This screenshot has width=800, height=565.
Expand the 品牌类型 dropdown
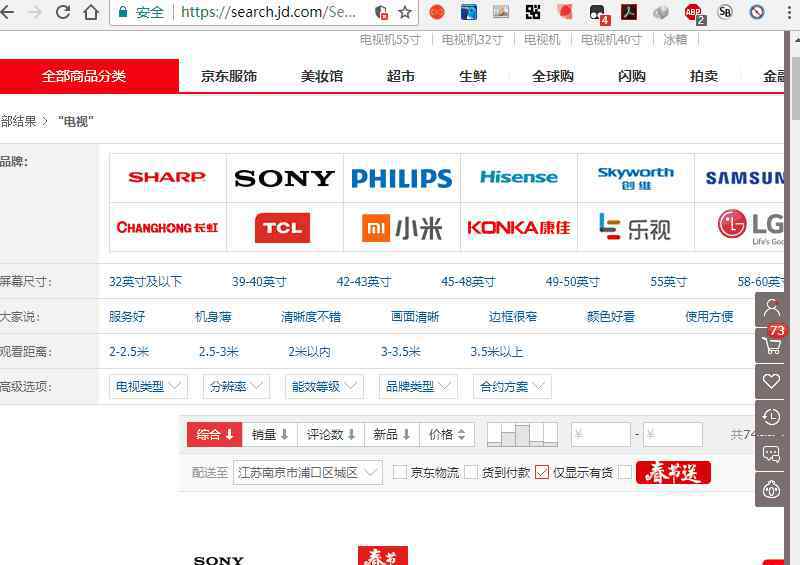click(418, 386)
